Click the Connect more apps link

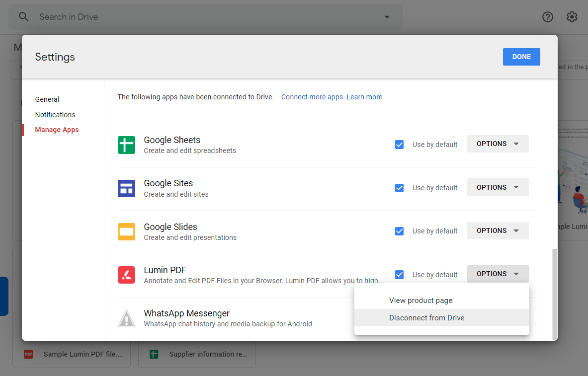(x=312, y=97)
